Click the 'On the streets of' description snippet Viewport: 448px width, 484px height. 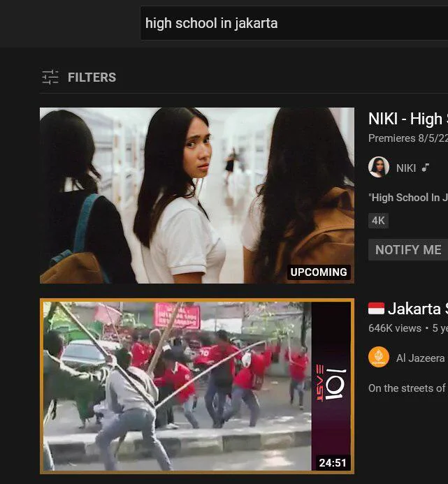pyautogui.click(x=407, y=388)
